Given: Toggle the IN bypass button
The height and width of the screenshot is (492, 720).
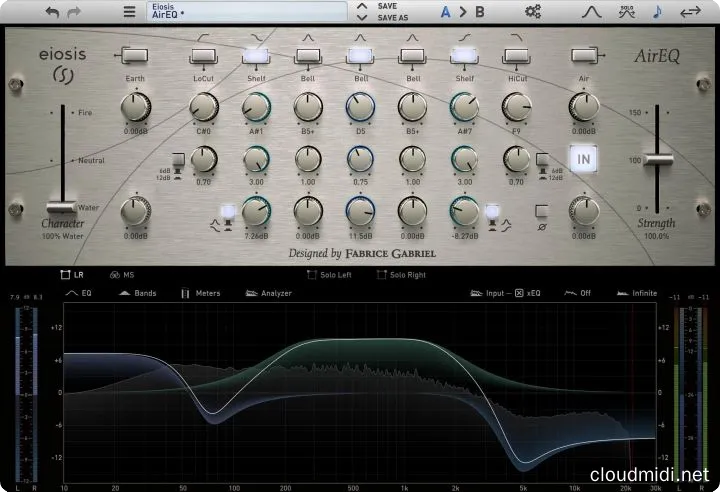Looking at the screenshot, I should [582, 158].
